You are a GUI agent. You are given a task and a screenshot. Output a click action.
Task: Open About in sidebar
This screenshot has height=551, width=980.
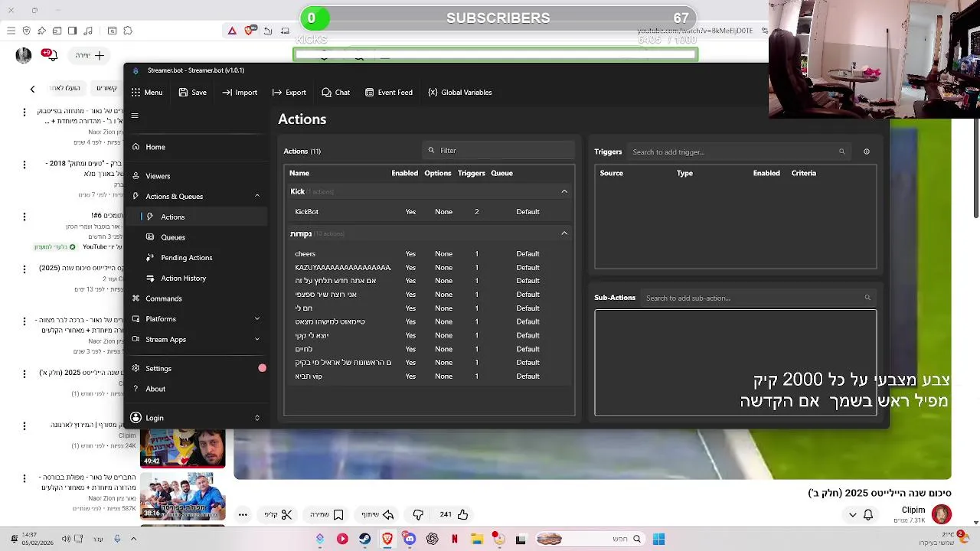pos(196,389)
